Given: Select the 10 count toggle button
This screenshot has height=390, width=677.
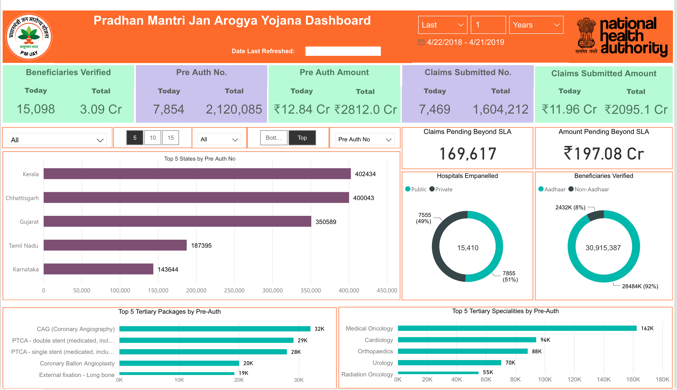Looking at the screenshot, I should point(152,138).
